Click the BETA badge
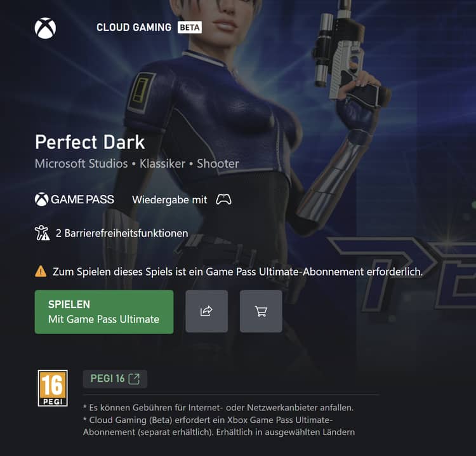Screen dimensions: 476x456 190,27
